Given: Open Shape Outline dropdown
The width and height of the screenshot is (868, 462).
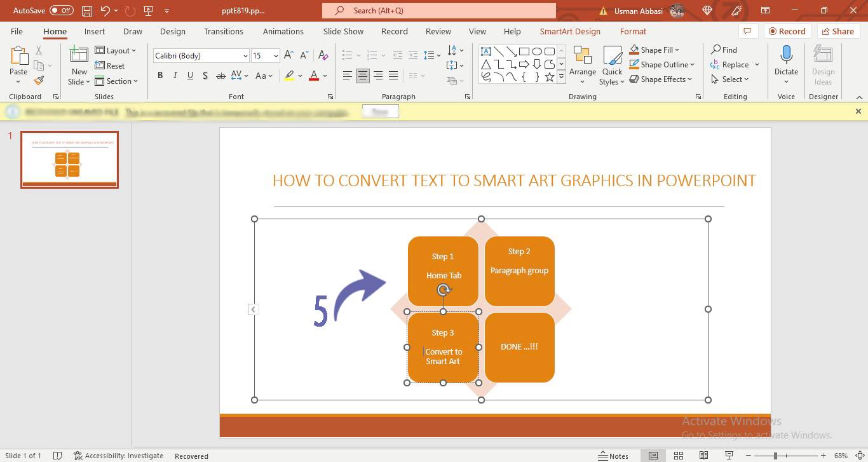Looking at the screenshot, I should (662, 64).
